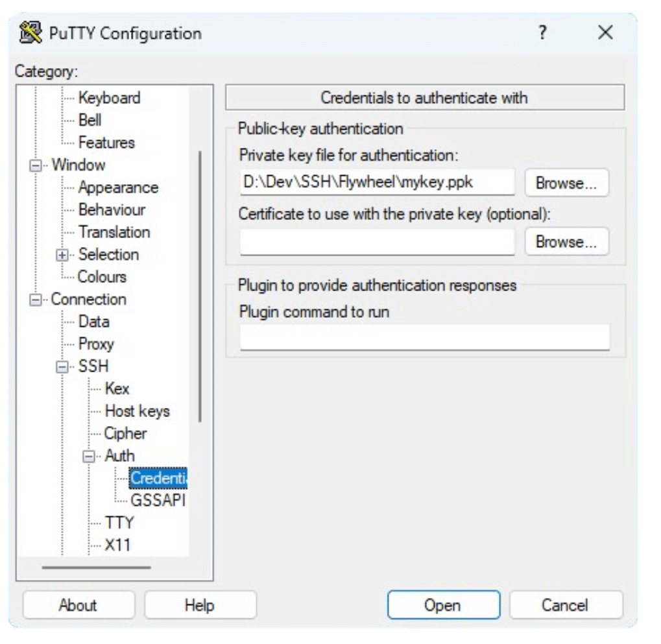Open the Appearance settings category
The width and height of the screenshot is (661, 644).
click(x=117, y=187)
